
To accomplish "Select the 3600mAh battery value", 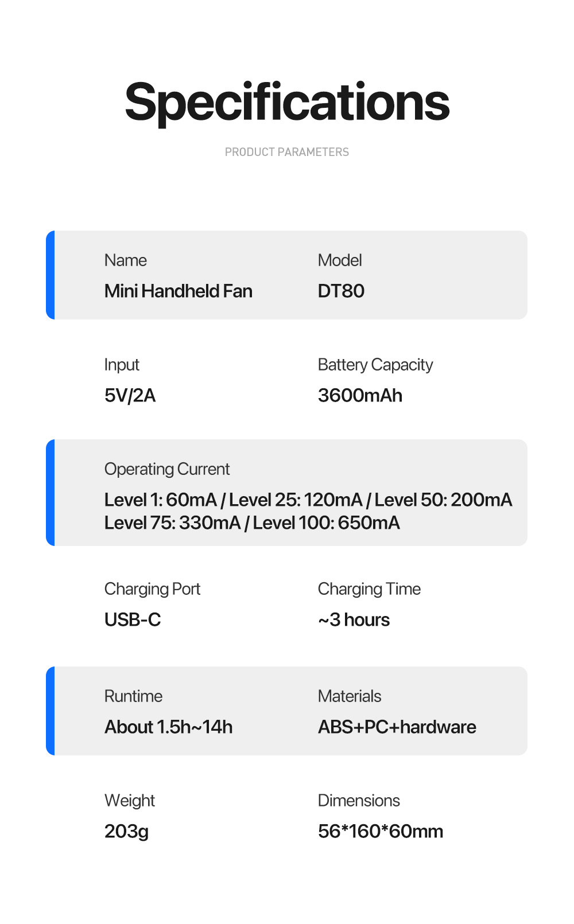I will click(x=360, y=396).
